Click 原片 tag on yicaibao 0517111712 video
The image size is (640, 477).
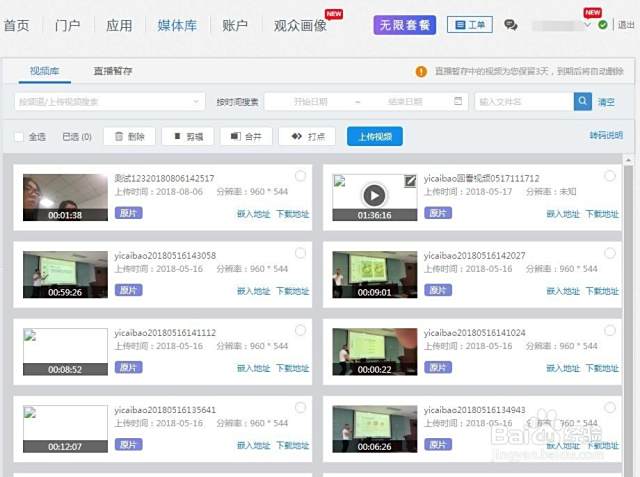[438, 213]
